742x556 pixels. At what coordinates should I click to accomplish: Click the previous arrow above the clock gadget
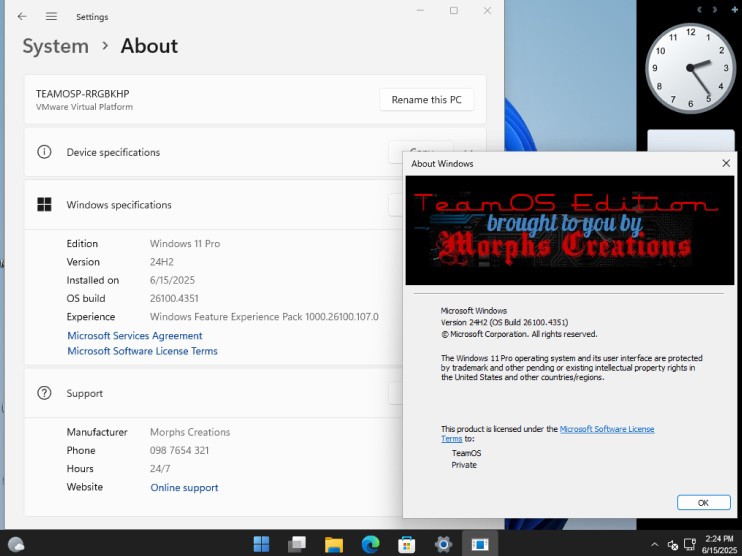pyautogui.click(x=699, y=9)
